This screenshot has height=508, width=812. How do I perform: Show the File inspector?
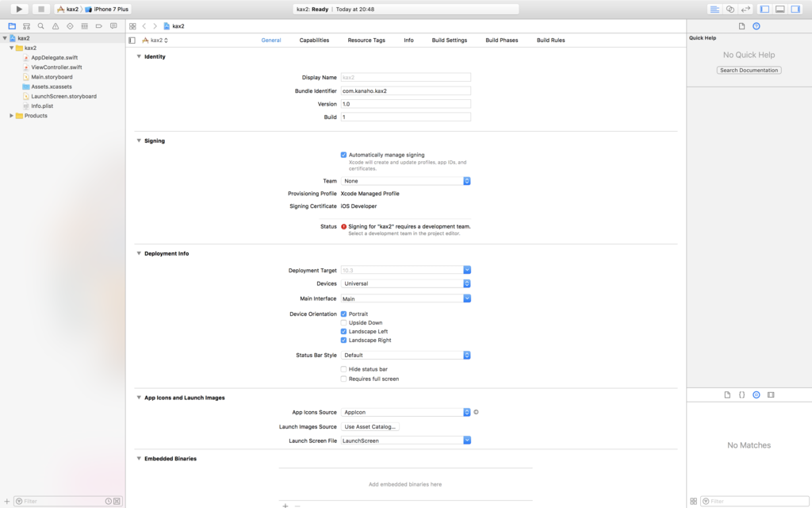741,26
